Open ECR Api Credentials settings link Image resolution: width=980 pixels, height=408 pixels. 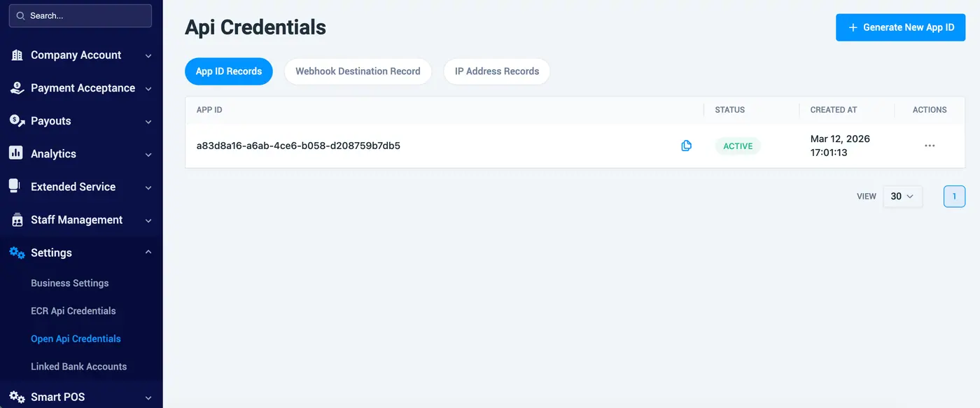pos(73,311)
